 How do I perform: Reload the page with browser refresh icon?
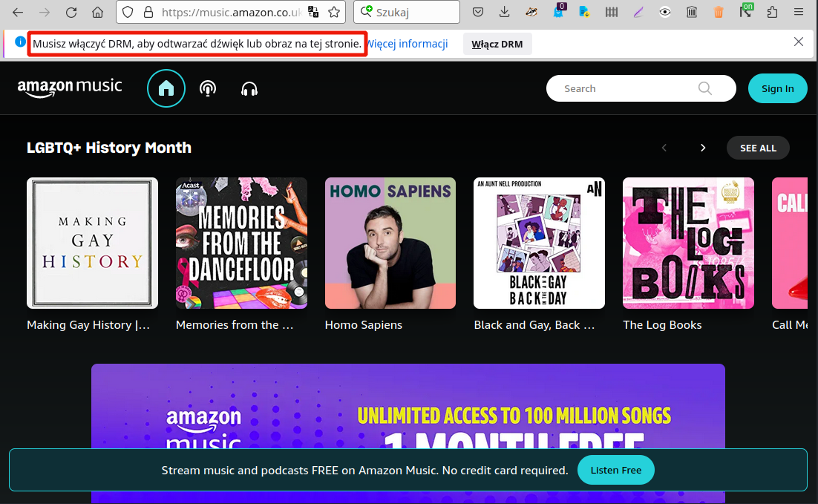[71, 12]
